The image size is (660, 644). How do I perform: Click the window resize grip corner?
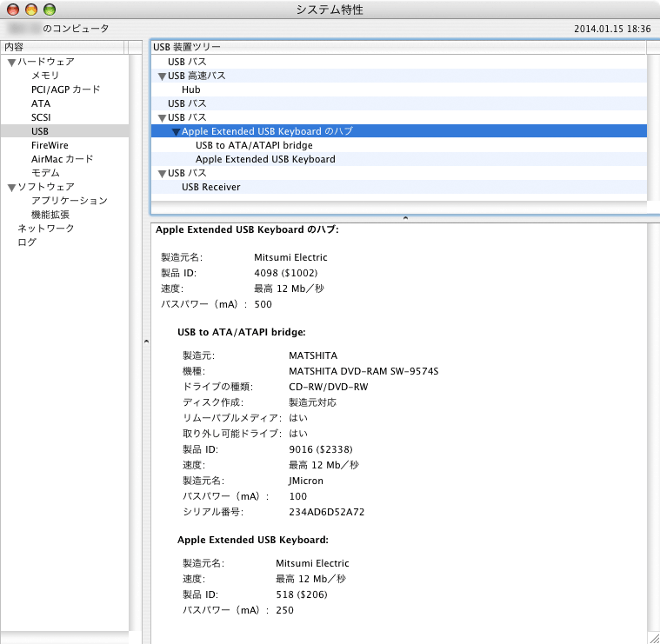click(x=654, y=638)
